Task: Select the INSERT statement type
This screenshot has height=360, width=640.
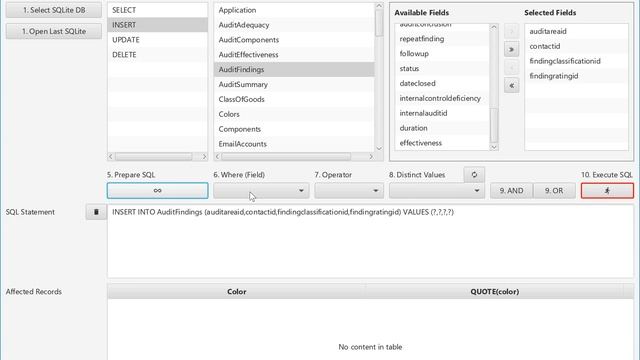Action: [158, 25]
